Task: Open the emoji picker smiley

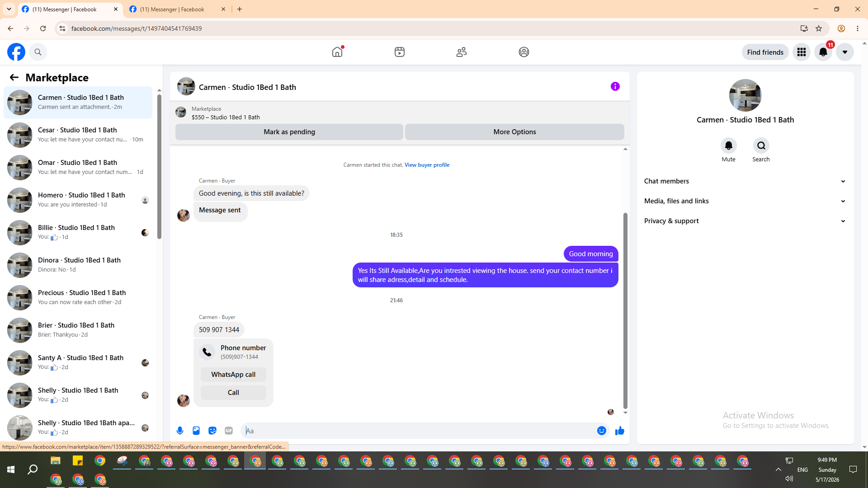Action: pos(602,431)
